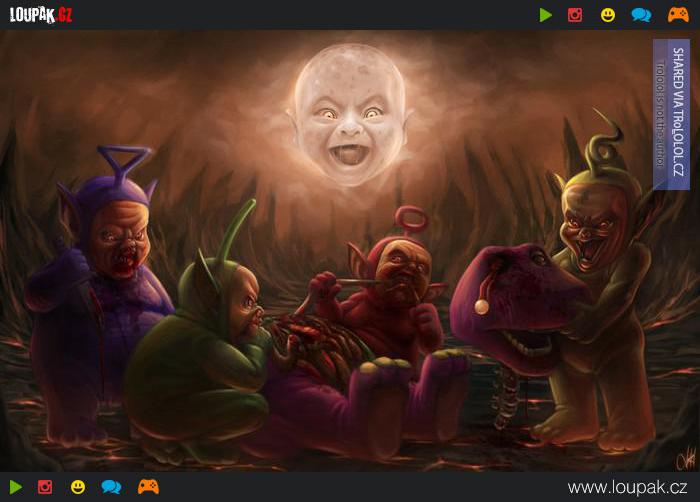Click red camera icon in bottom bar
Viewport: 700px width, 502px height.
[45, 487]
